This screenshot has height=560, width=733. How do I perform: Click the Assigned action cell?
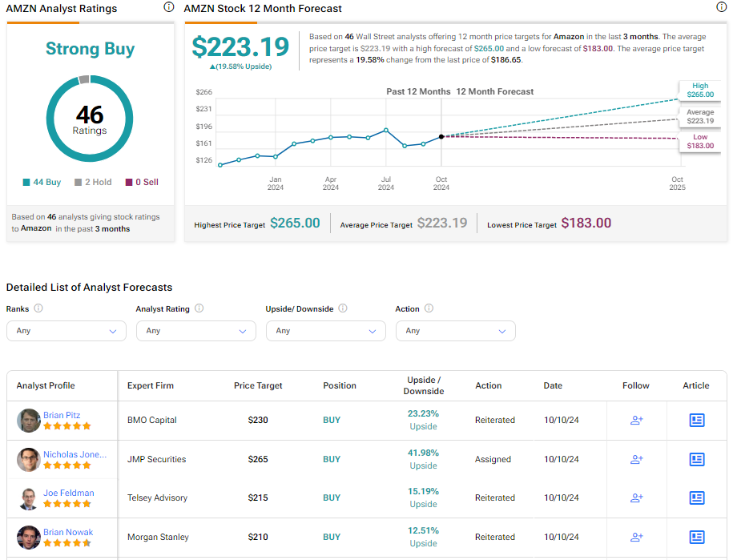tap(493, 460)
